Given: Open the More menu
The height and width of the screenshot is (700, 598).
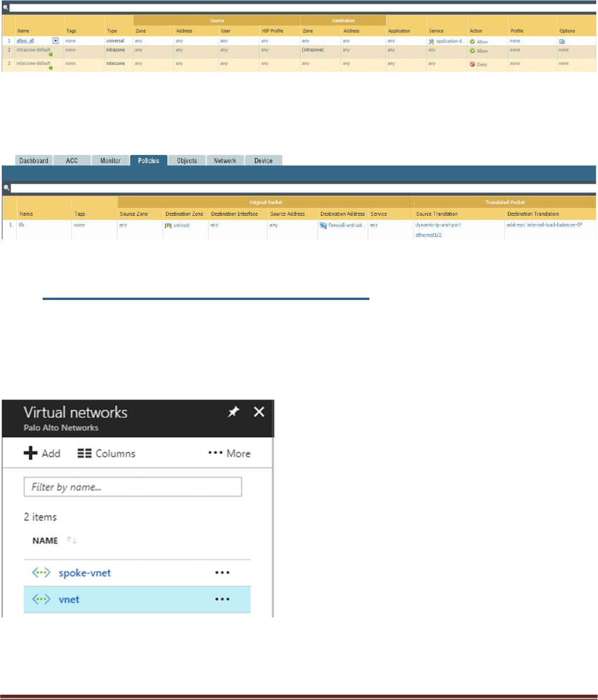Looking at the screenshot, I should pyautogui.click(x=229, y=454).
